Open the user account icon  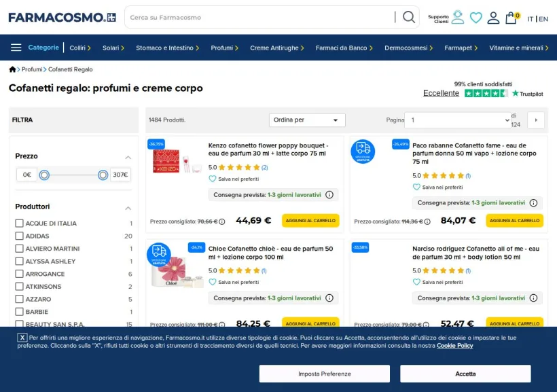[493, 18]
